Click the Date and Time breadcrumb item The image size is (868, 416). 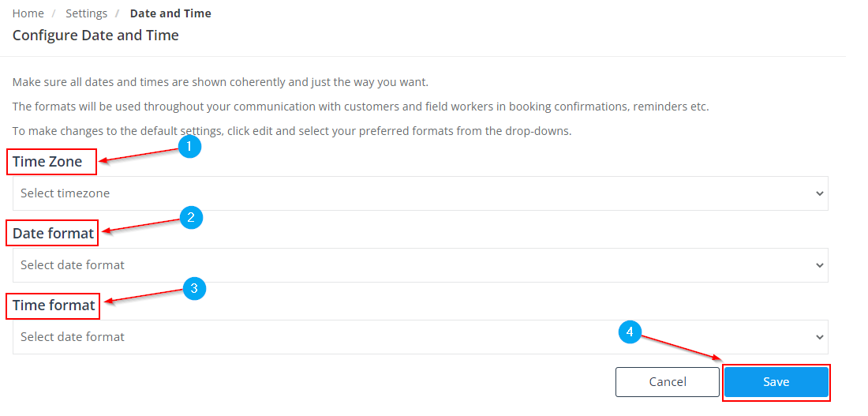click(x=170, y=13)
